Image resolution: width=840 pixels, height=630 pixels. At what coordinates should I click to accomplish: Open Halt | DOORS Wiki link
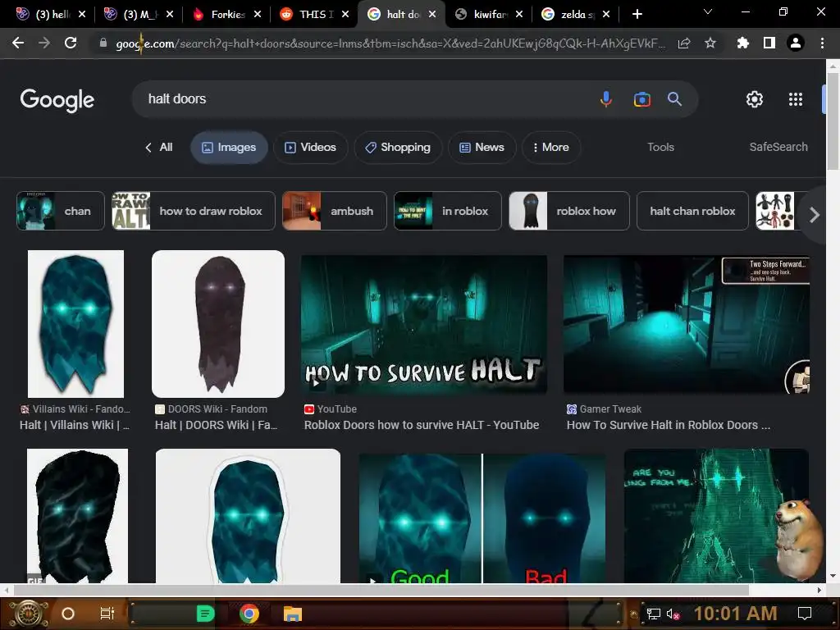pos(216,426)
